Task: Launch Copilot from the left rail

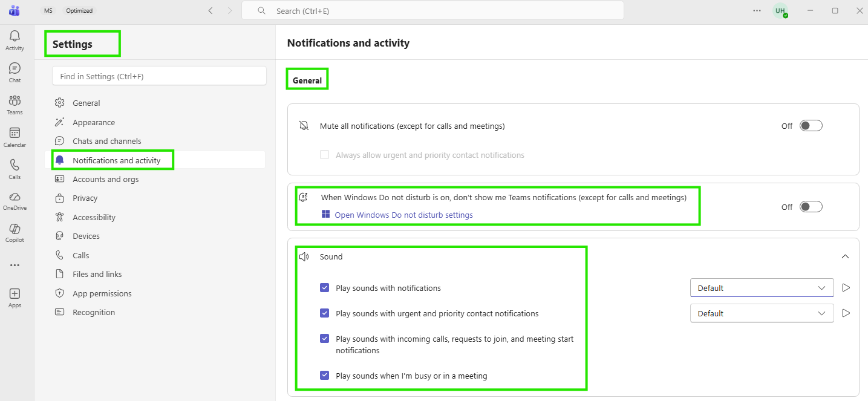Action: click(15, 233)
